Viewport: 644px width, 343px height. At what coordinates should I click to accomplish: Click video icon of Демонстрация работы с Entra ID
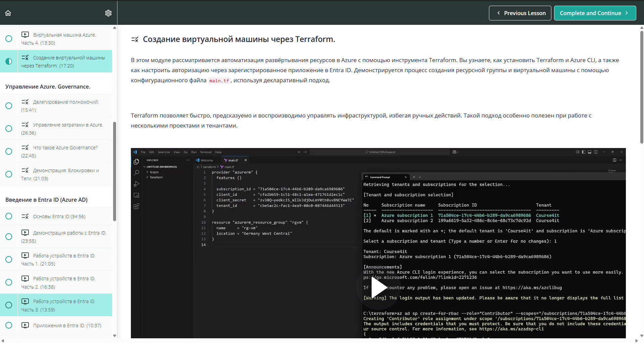pos(25,232)
